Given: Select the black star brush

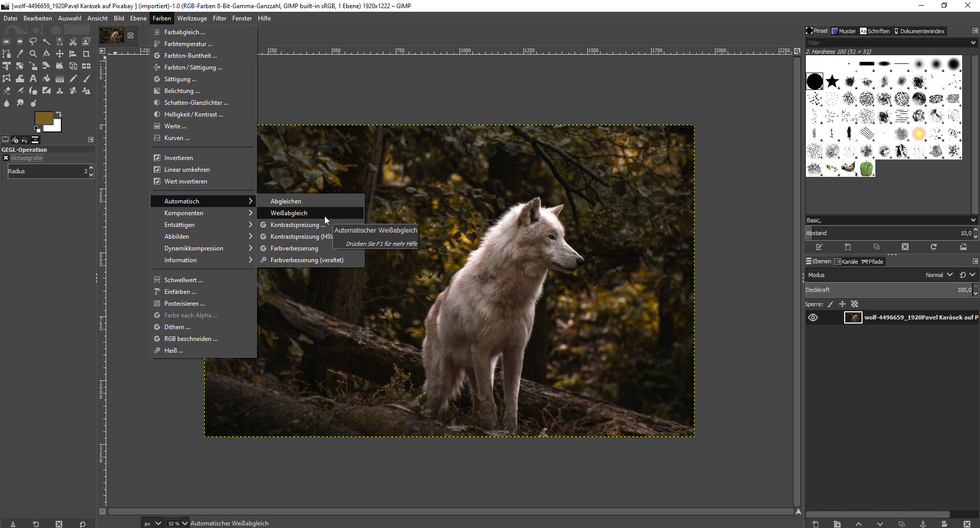Looking at the screenshot, I should pyautogui.click(x=832, y=81).
